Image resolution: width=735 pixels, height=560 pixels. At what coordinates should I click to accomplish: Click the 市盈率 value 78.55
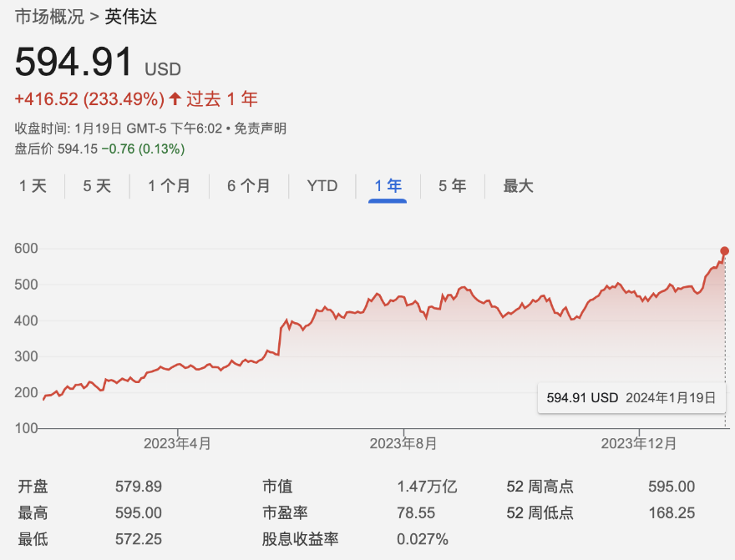click(x=416, y=512)
